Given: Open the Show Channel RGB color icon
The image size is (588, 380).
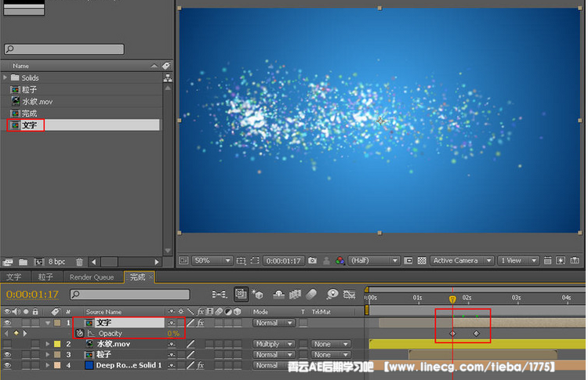Looking at the screenshot, I should click(340, 260).
